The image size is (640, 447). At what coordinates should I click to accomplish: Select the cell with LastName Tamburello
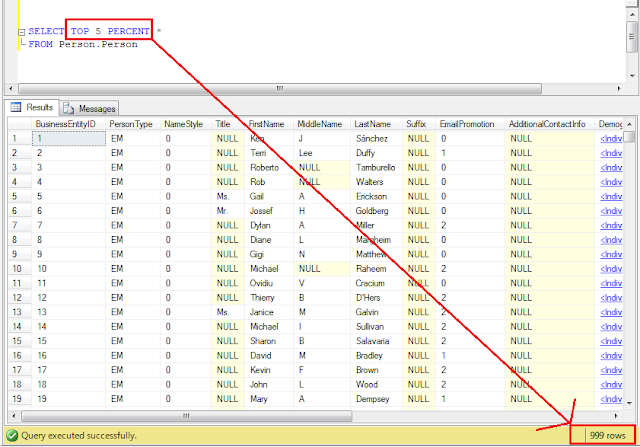click(x=376, y=168)
